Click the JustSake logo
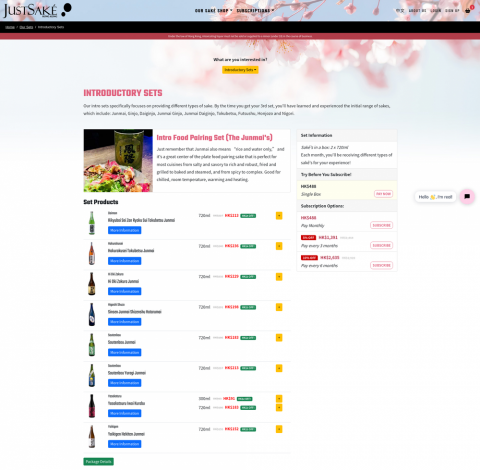The height and width of the screenshot is (470, 480). pos(37,10)
